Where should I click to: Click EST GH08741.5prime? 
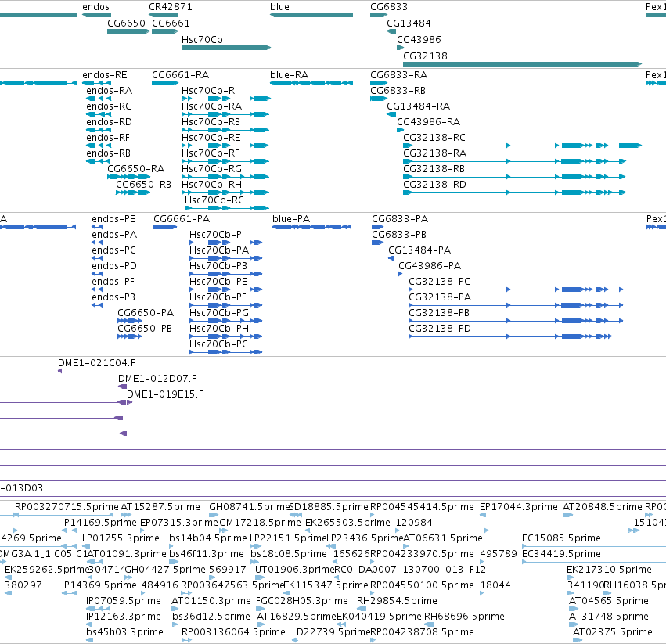point(249,507)
